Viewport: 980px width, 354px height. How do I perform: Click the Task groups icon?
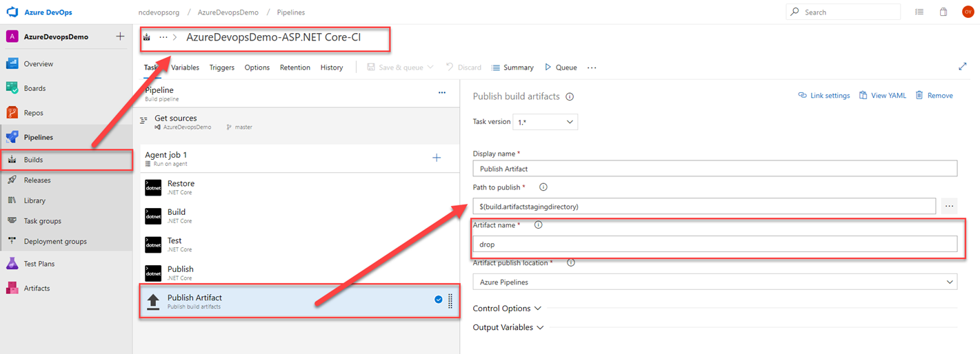click(x=12, y=221)
